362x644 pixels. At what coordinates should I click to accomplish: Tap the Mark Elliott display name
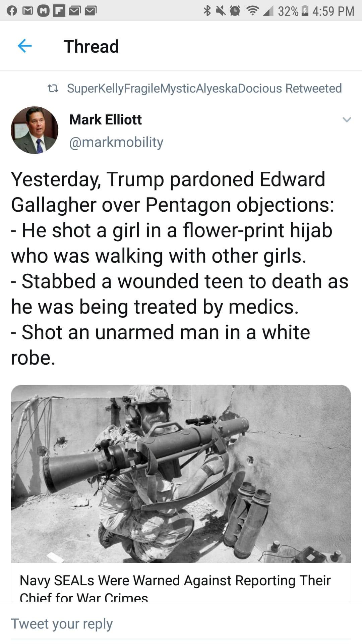pyautogui.click(x=105, y=119)
